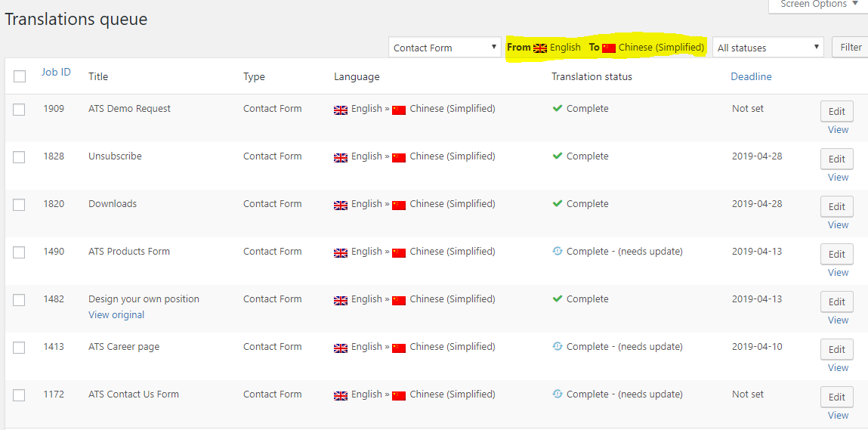The image size is (868, 430).
Task: Open the View link for the Downloads job
Action: tap(838, 225)
